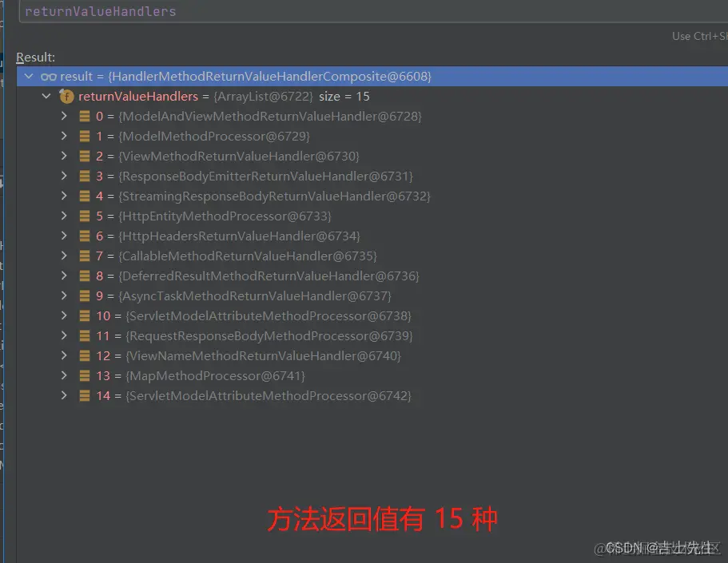Viewport: 728px width, 563px height.
Task: Select text {DeferredResultMethodReturnValueHandler@6736}
Action: tap(269, 276)
